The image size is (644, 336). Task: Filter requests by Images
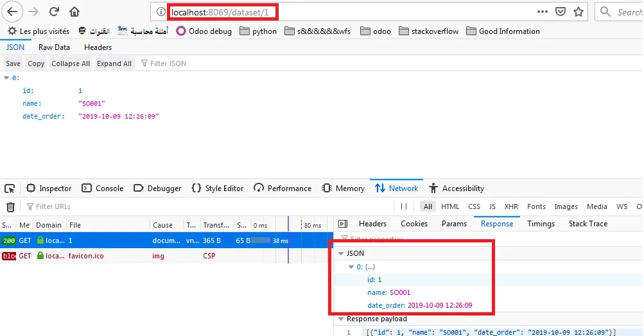pos(566,206)
